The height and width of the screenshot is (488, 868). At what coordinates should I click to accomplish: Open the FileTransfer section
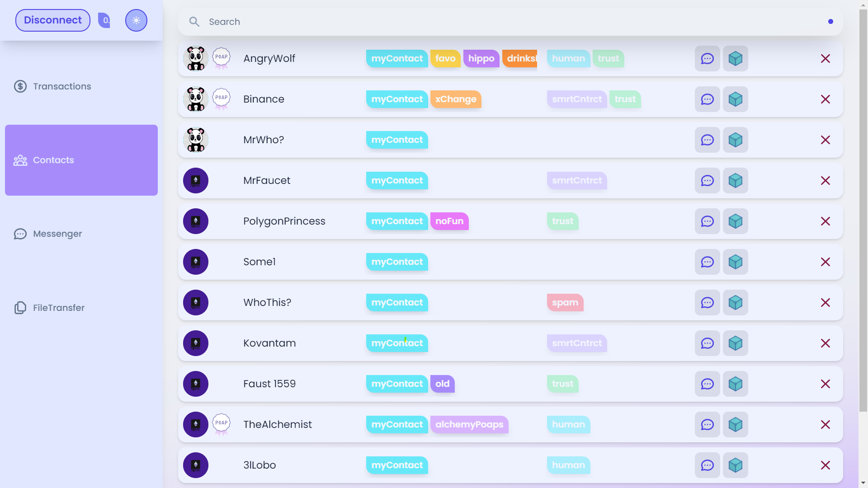(x=58, y=308)
